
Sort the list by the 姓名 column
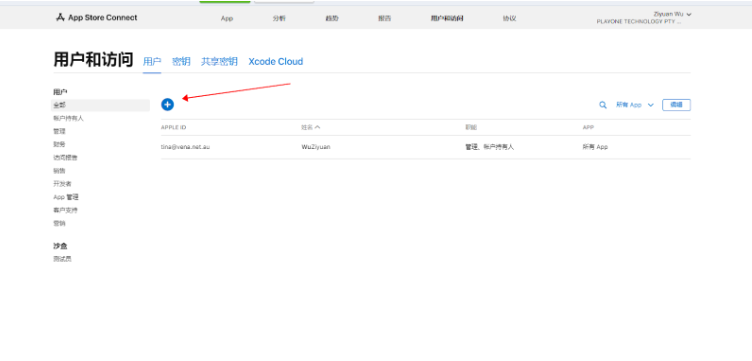[x=310, y=128]
